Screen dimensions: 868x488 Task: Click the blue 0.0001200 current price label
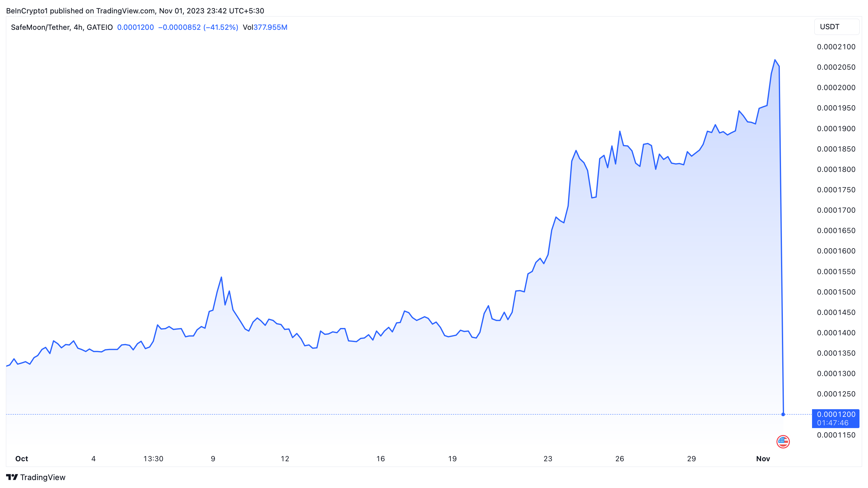click(x=836, y=414)
